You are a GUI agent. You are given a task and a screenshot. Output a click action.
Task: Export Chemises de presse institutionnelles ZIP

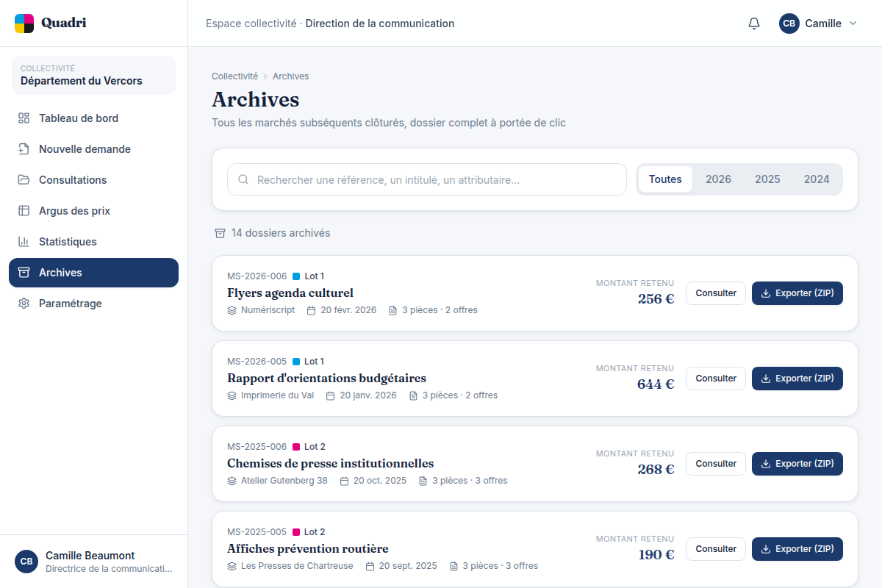(x=797, y=464)
